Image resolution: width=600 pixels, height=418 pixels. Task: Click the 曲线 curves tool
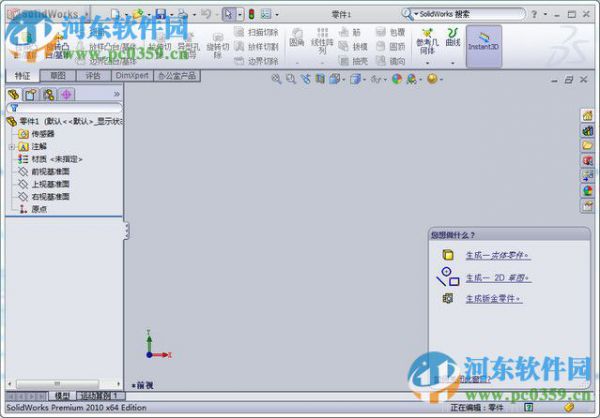tap(453, 38)
